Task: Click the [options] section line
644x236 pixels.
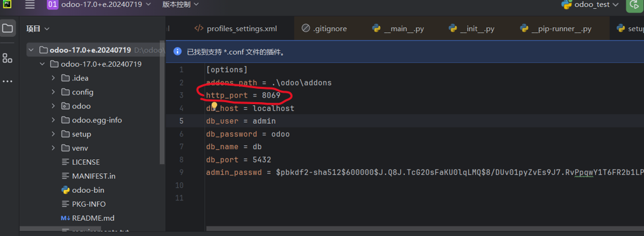Action: tap(227, 70)
